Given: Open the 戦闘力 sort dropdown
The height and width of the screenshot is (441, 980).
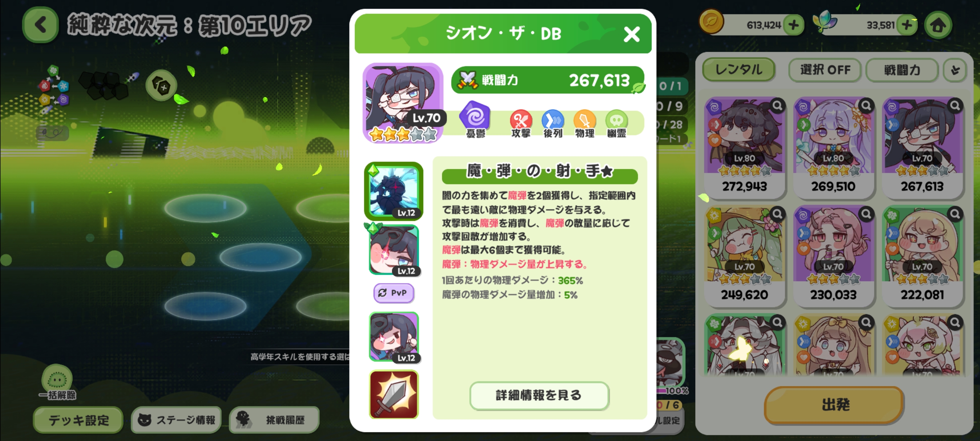Looking at the screenshot, I should 902,70.
